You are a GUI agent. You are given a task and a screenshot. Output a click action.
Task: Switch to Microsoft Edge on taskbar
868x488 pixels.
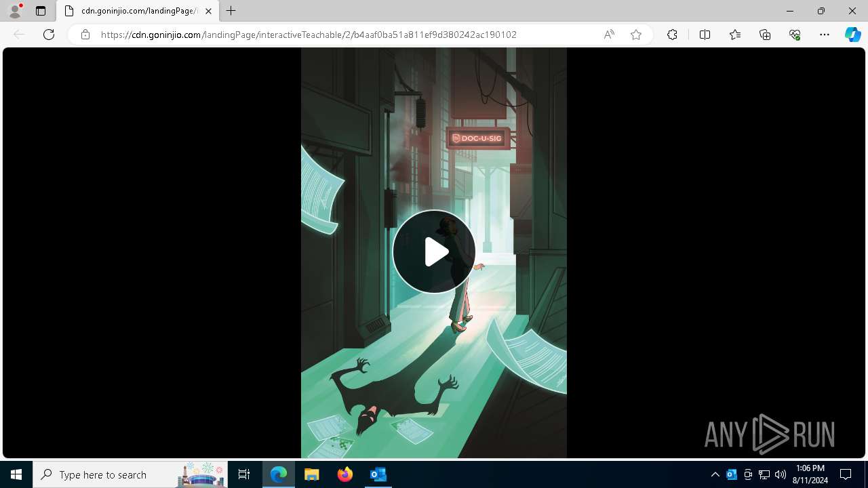pyautogui.click(x=279, y=474)
